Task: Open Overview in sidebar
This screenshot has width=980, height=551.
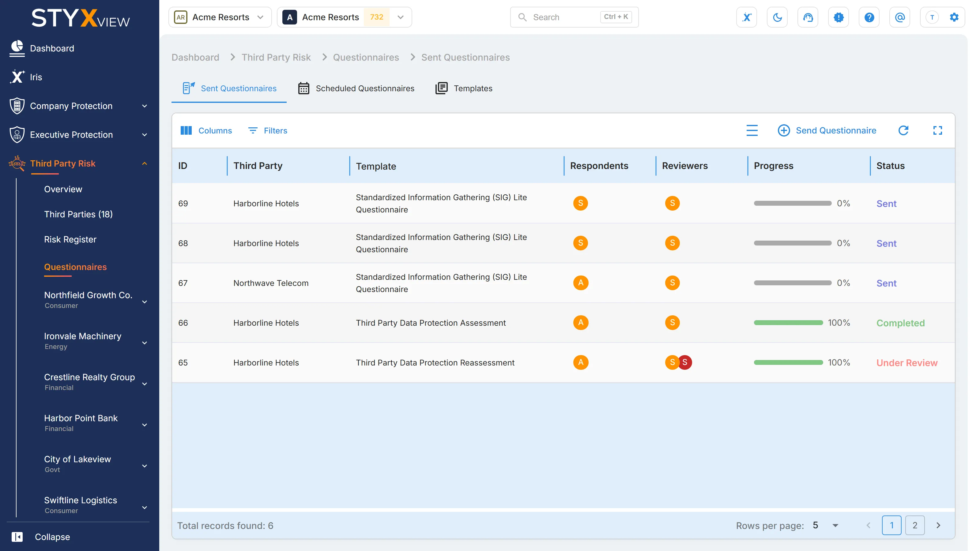Action: (63, 189)
